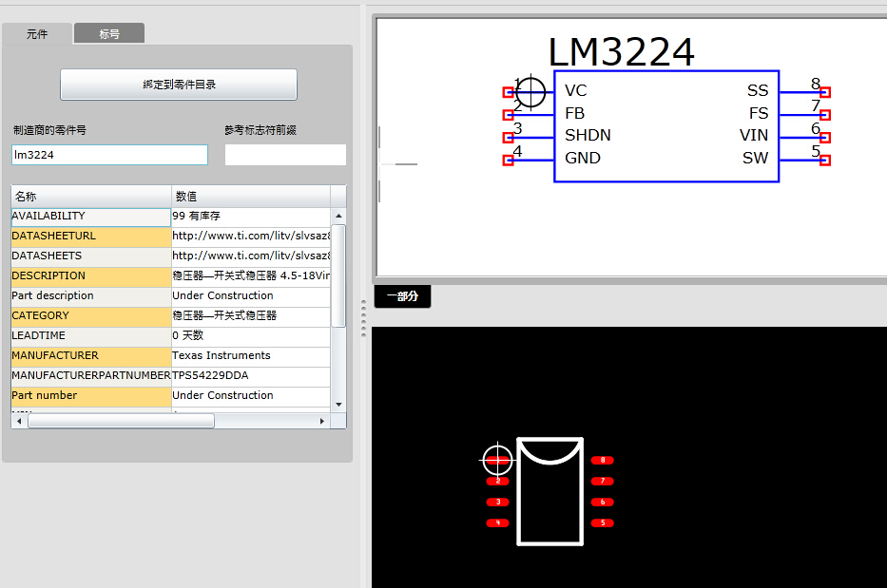Click the DESCRIPTION value 4.5-18Vin
Viewport: 887px width, 588px height.
[x=251, y=275]
